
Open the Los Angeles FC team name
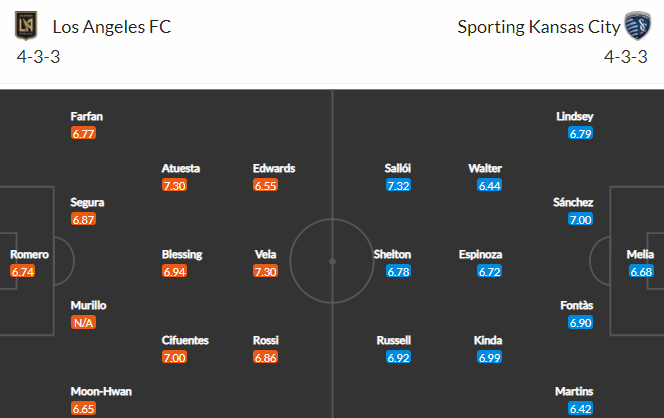pyautogui.click(x=112, y=27)
